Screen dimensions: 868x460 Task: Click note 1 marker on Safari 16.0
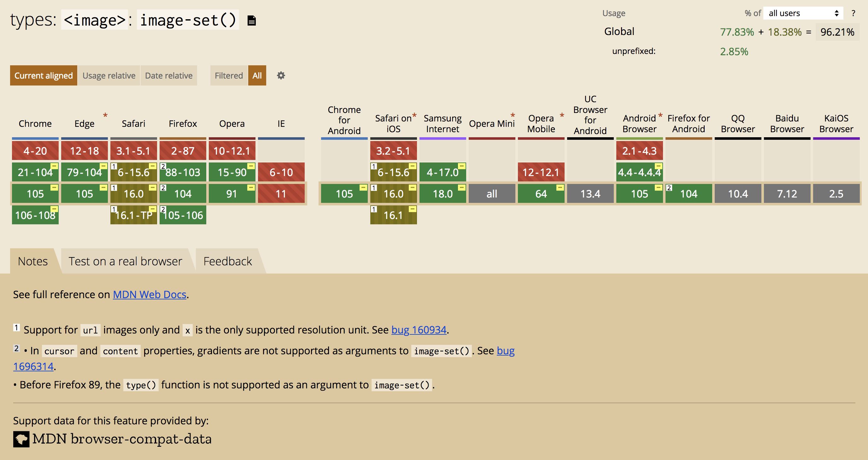tap(114, 188)
